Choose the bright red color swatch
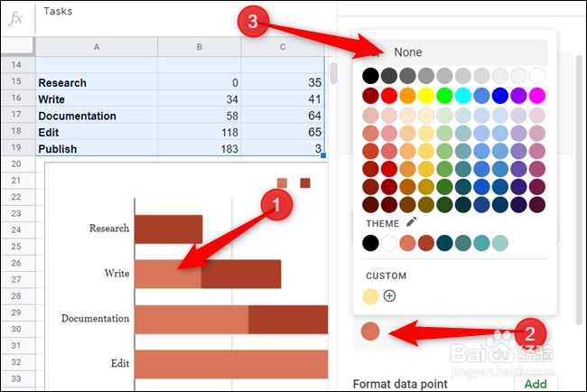This screenshot has width=587, height=392. coord(389,96)
